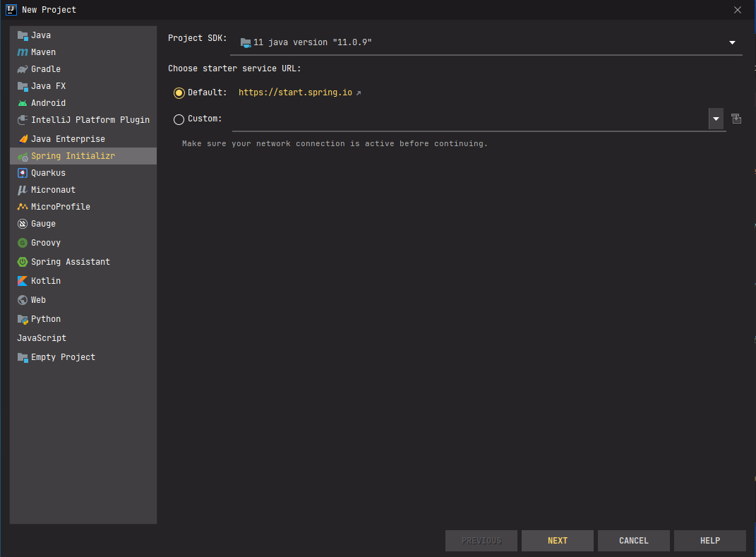
Task: Click the icon button right of Custom URL field
Action: click(x=736, y=119)
